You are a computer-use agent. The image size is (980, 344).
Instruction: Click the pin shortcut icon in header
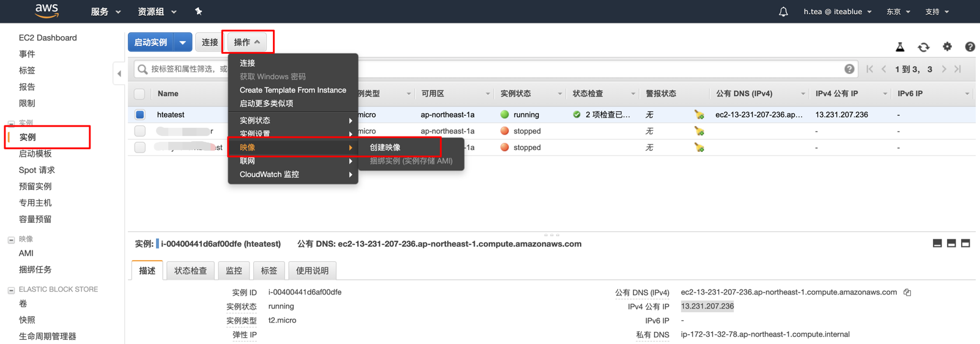[198, 12]
